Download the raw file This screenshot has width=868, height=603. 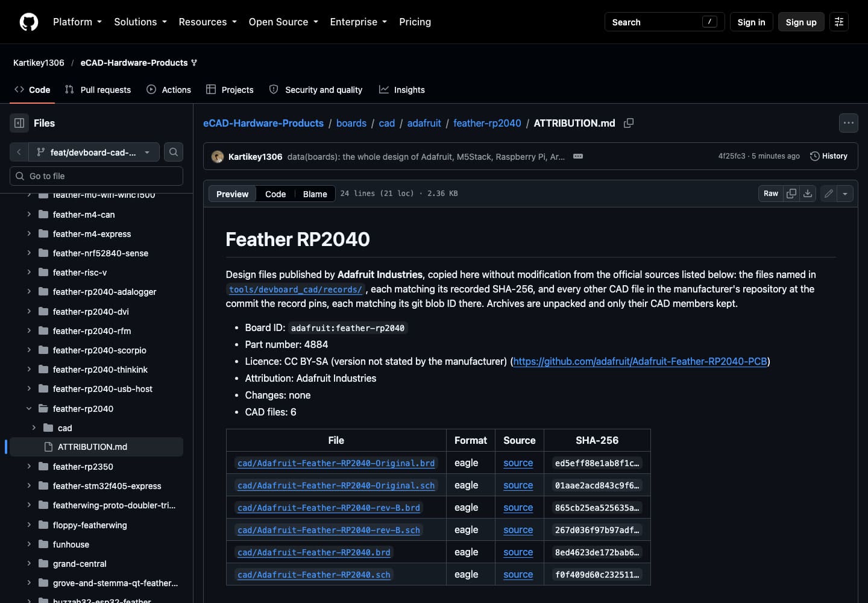808,194
